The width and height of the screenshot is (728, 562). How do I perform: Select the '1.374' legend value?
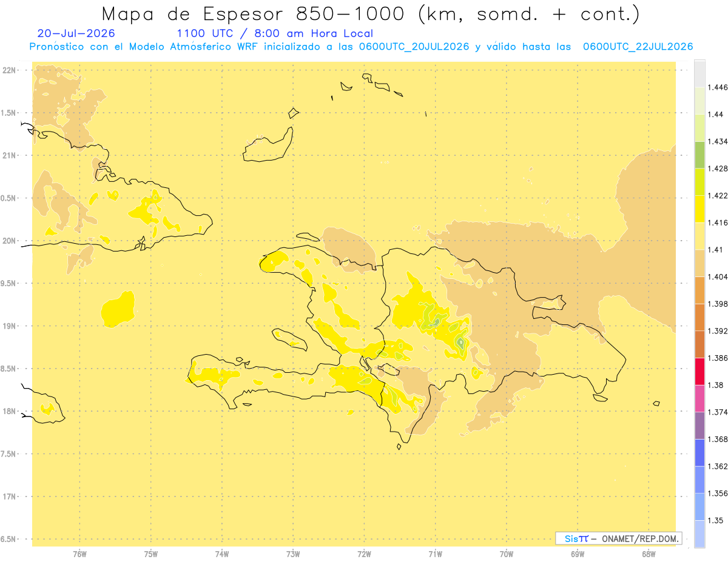pyautogui.click(x=718, y=412)
